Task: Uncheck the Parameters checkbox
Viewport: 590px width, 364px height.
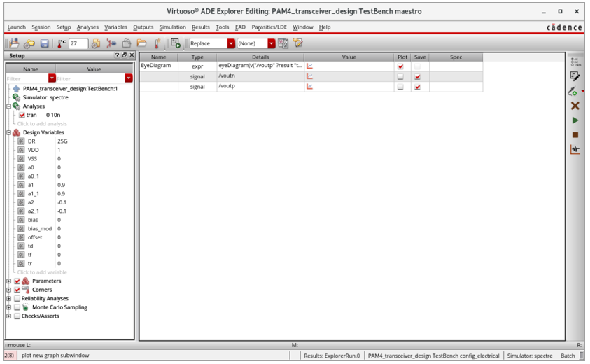Action: (x=17, y=281)
